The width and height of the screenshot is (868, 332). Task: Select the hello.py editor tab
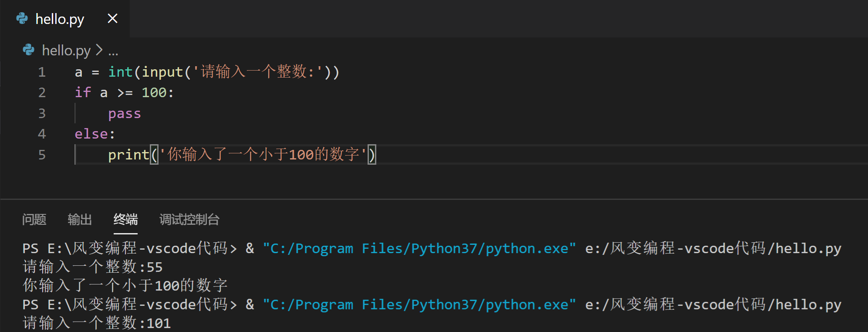tap(64, 19)
